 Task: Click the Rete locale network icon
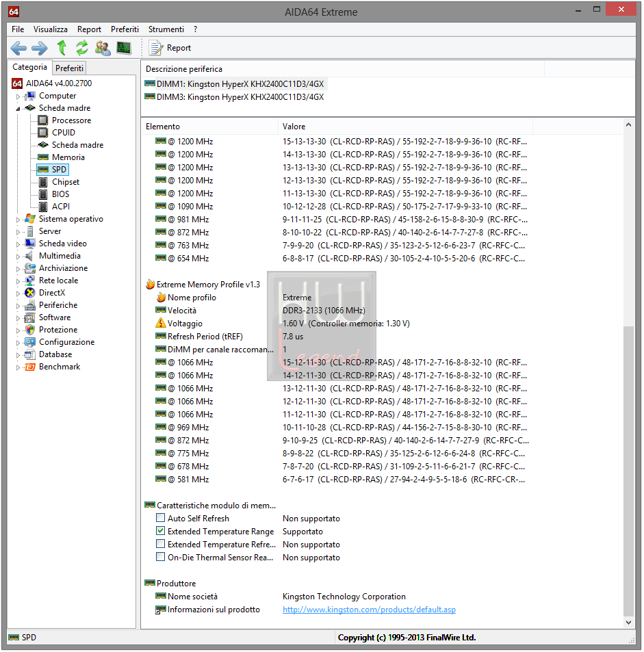point(30,281)
